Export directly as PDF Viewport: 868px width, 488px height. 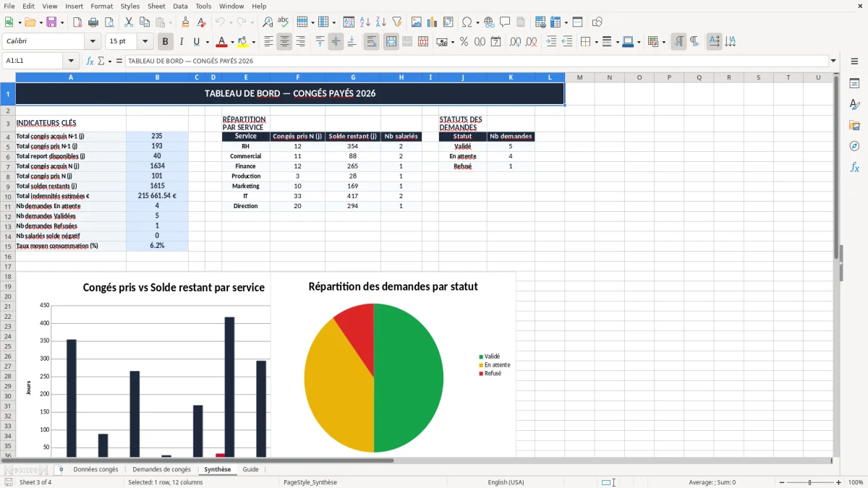pos(77,22)
